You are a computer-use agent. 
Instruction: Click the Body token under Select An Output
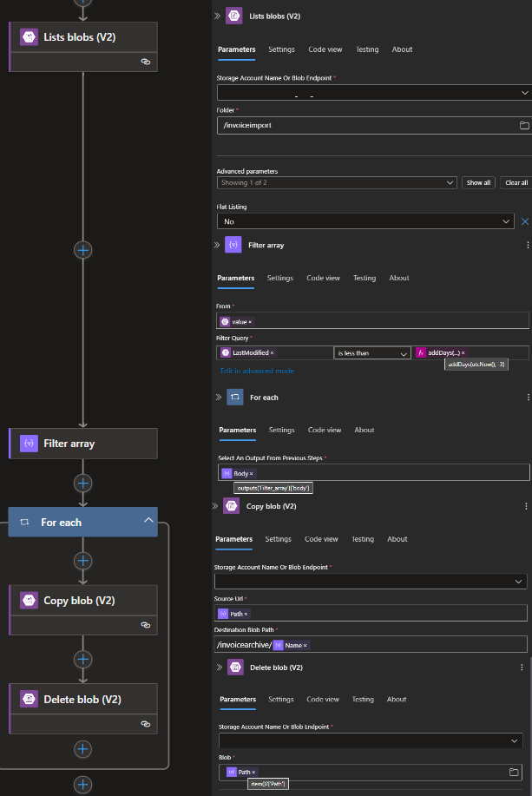coord(238,473)
